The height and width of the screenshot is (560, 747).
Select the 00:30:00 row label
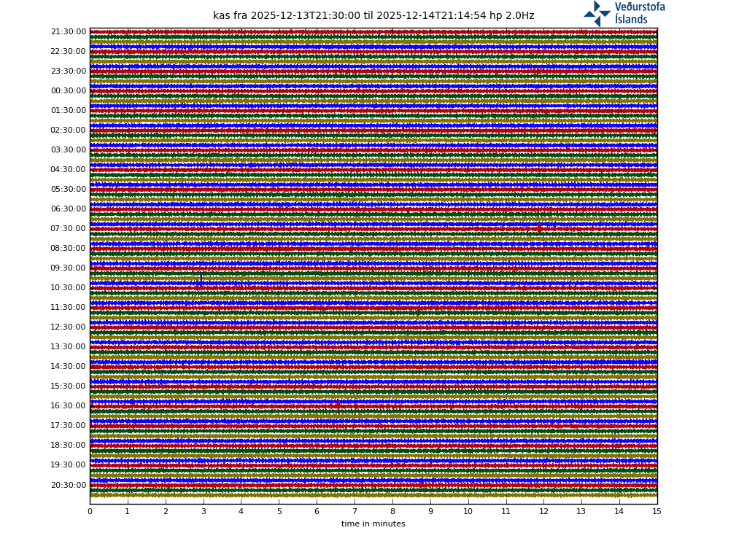pyautogui.click(x=69, y=91)
